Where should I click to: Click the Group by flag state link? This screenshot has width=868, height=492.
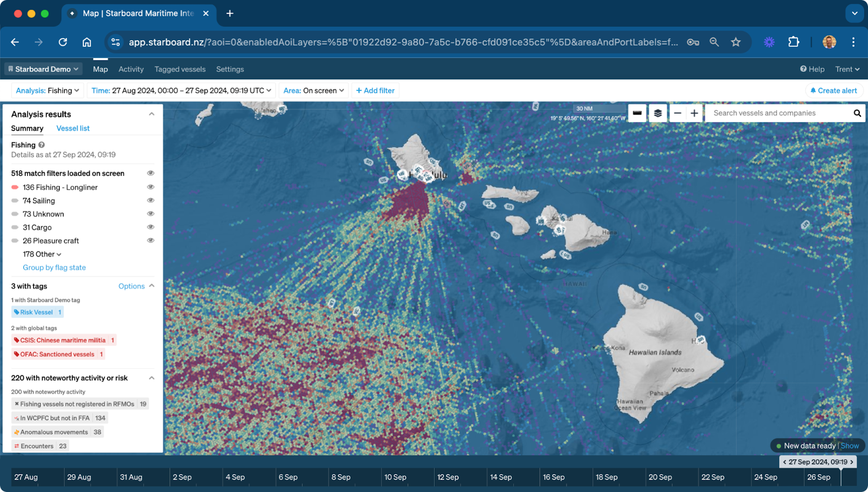54,268
